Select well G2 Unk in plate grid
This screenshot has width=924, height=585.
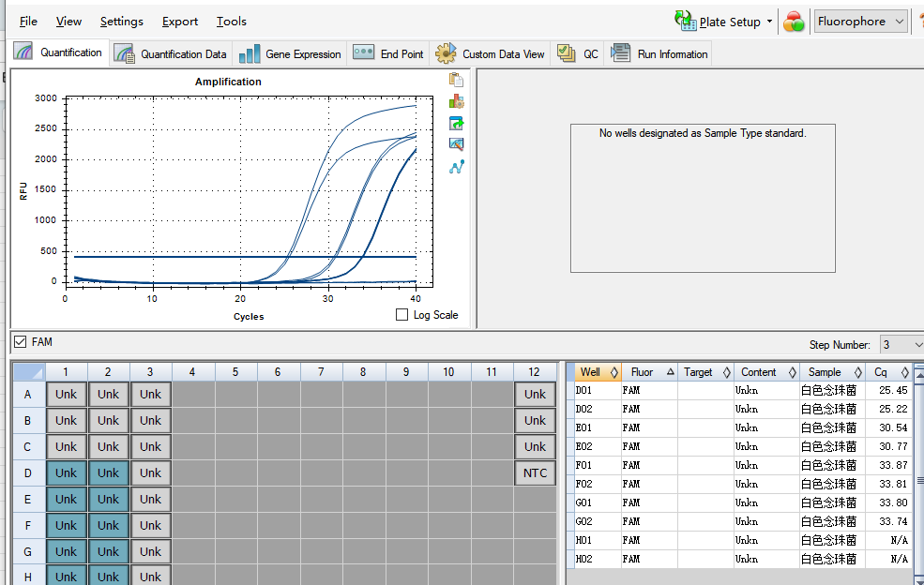pyautogui.click(x=109, y=552)
